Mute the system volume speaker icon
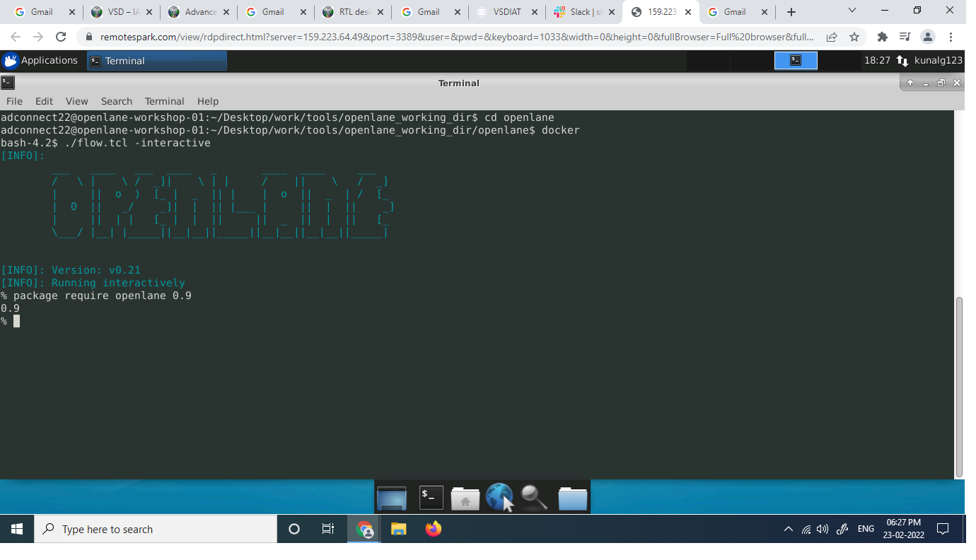The image size is (976, 560). tap(823, 528)
